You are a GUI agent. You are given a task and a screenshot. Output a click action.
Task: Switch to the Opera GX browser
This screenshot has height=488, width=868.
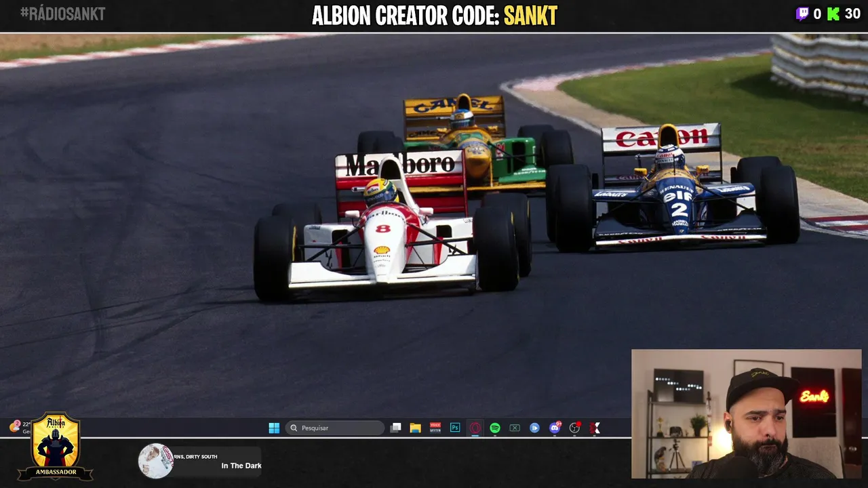[475, 428]
